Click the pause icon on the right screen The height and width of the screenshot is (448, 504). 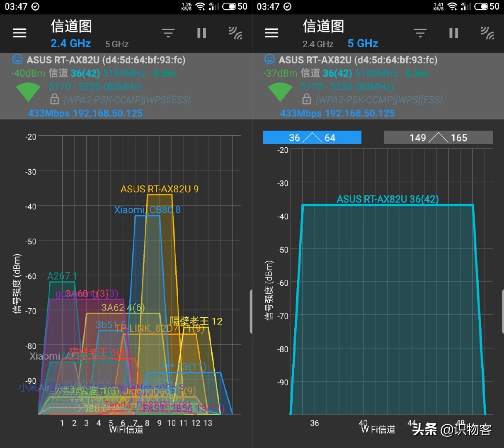click(453, 33)
